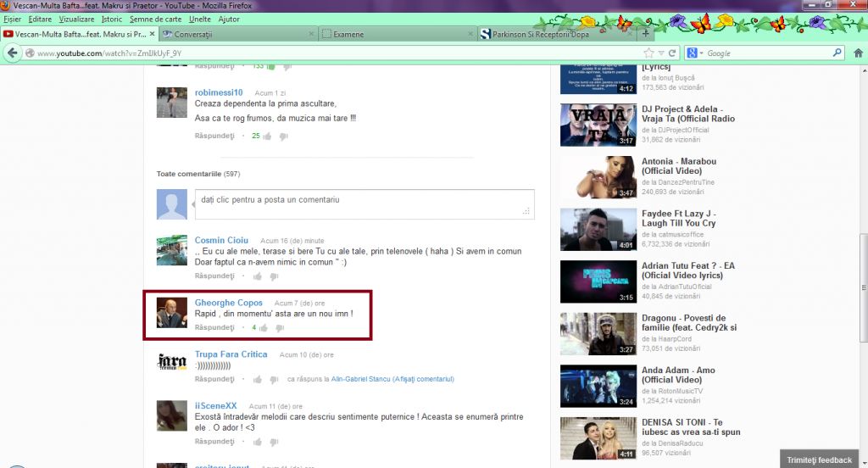Open DJ Project & Adela Vraja Ta thumbnail

[598, 125]
